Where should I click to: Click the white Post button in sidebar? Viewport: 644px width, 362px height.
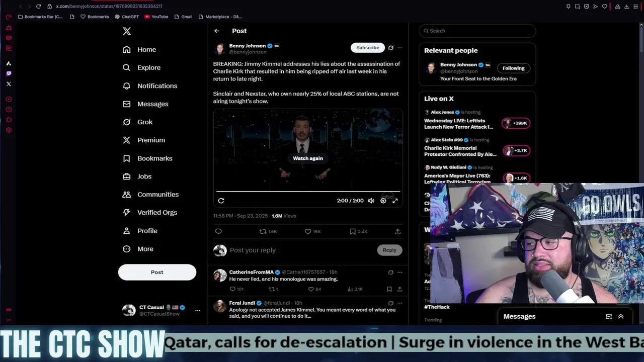tap(157, 272)
